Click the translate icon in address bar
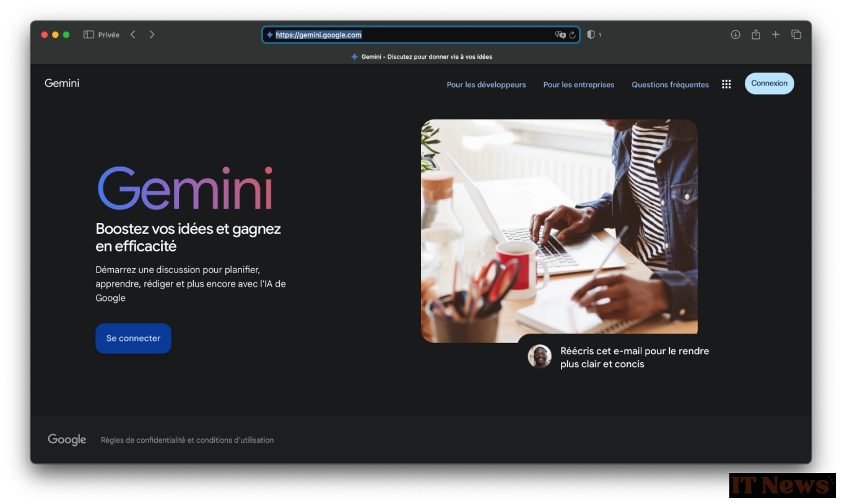Screen dimensions: 842x504 pos(560,35)
